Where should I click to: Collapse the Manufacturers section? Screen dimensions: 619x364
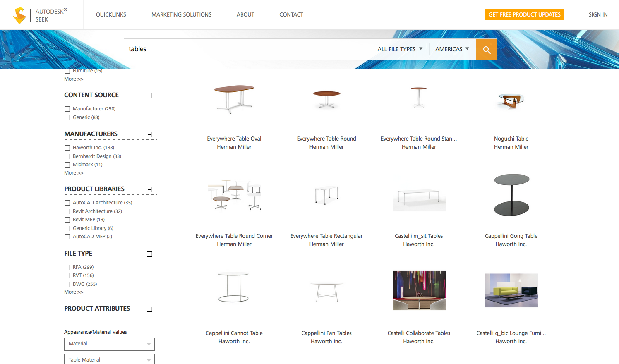[149, 134]
